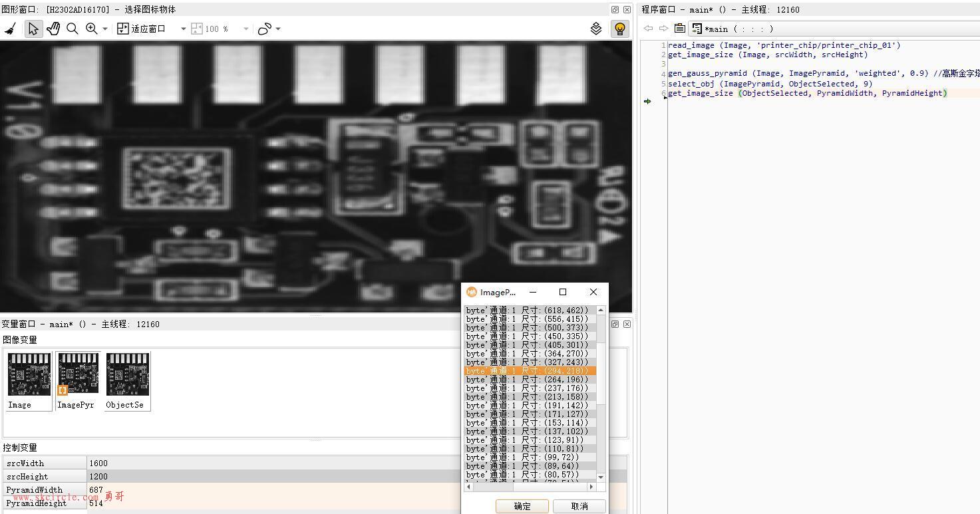Click the dialog list scroll-down arrow
980x514 pixels.
pyautogui.click(x=601, y=477)
